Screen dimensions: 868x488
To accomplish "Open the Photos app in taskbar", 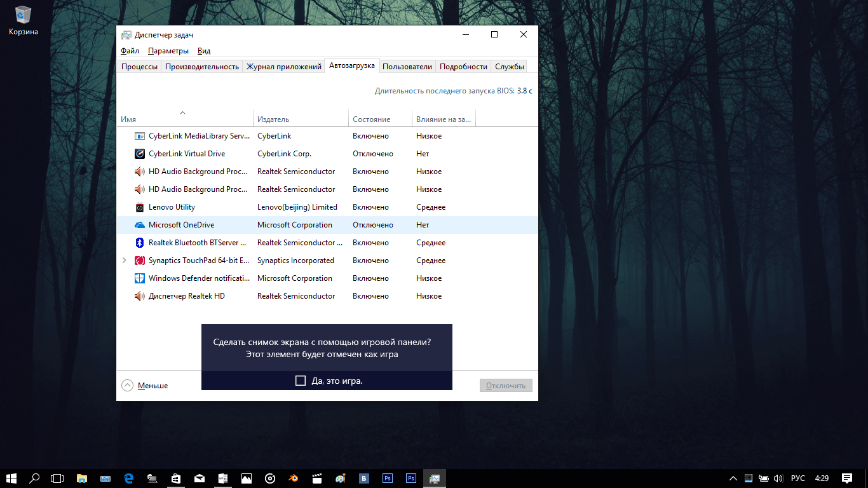I will click(247, 478).
